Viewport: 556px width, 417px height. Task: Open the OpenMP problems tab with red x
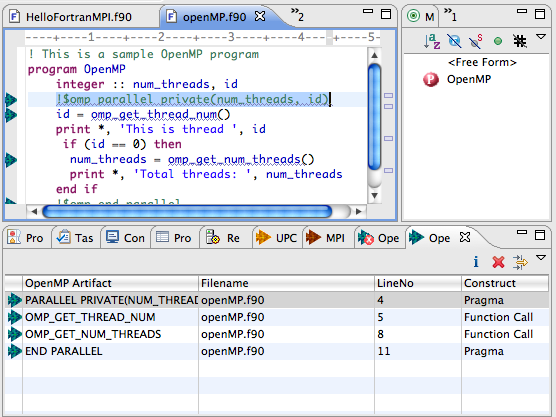pyautogui.click(x=379, y=238)
